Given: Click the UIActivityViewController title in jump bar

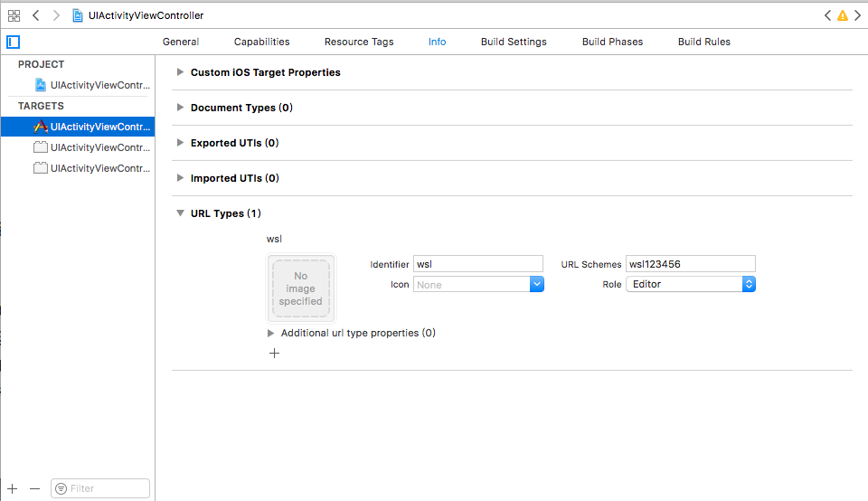Looking at the screenshot, I should pos(146,15).
